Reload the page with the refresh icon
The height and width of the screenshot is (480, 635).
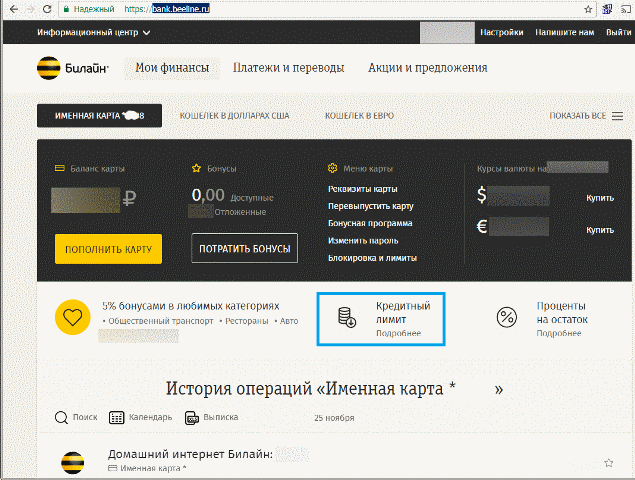pyautogui.click(x=47, y=9)
